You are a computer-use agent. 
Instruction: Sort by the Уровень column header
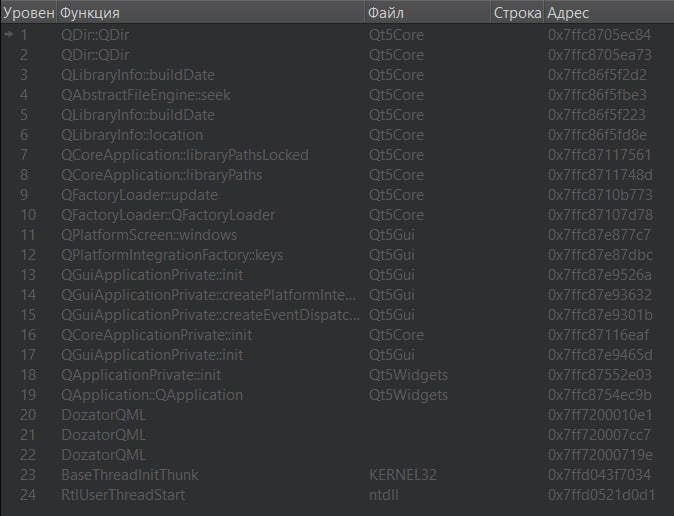point(28,13)
